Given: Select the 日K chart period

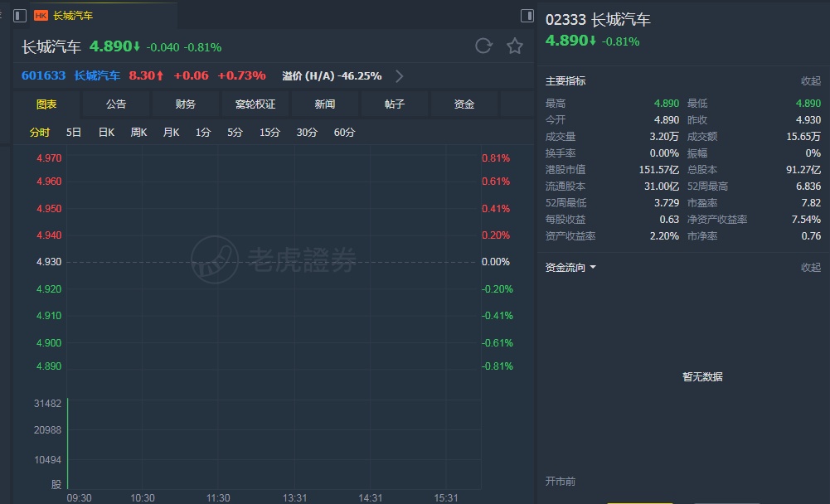Looking at the screenshot, I should (106, 133).
